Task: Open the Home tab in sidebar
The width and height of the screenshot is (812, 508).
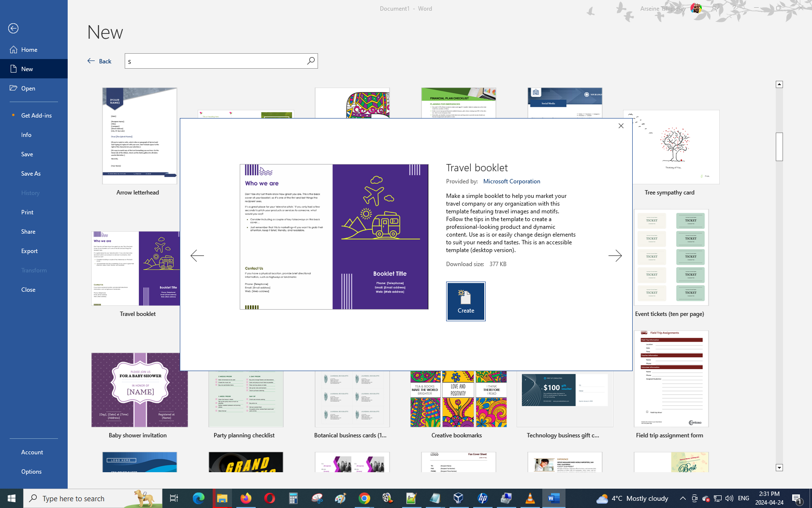Action: [x=29, y=50]
